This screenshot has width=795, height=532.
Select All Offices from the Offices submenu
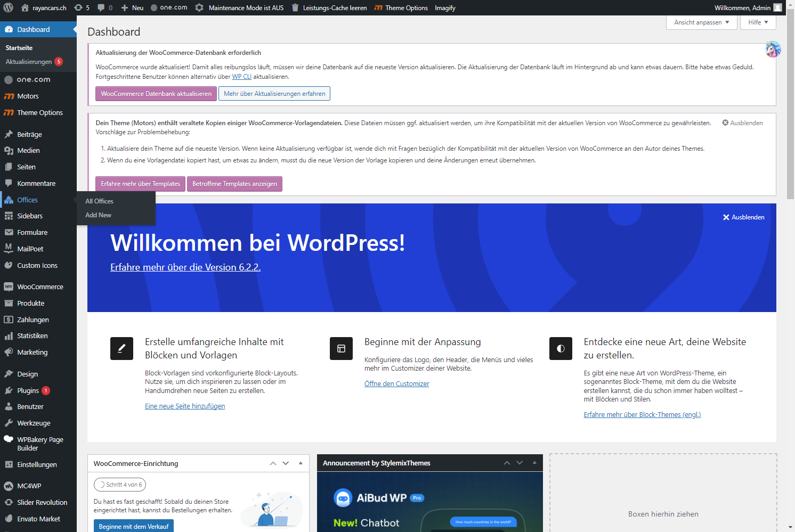[99, 201]
